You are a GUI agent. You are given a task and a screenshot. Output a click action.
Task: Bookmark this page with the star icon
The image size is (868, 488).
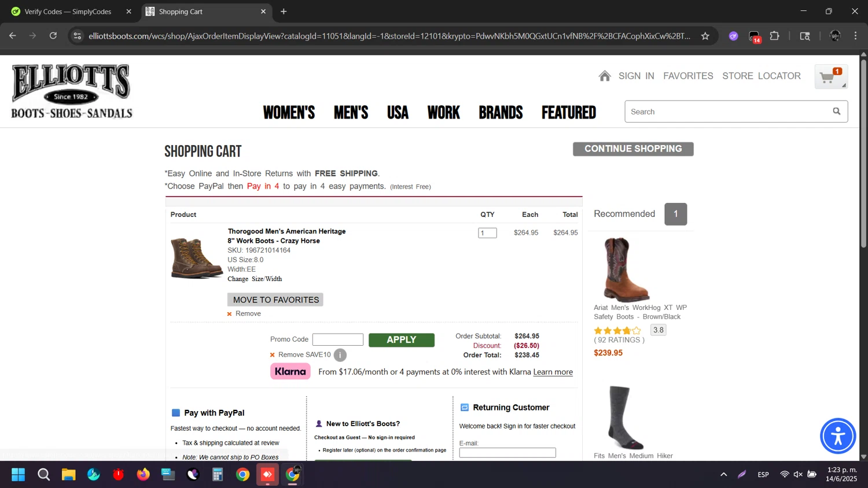705,36
